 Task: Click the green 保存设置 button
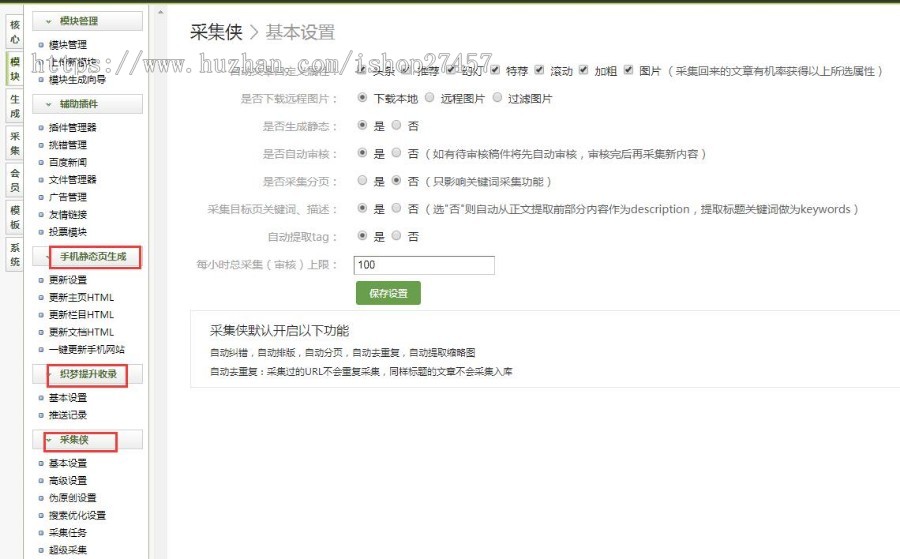pos(388,293)
